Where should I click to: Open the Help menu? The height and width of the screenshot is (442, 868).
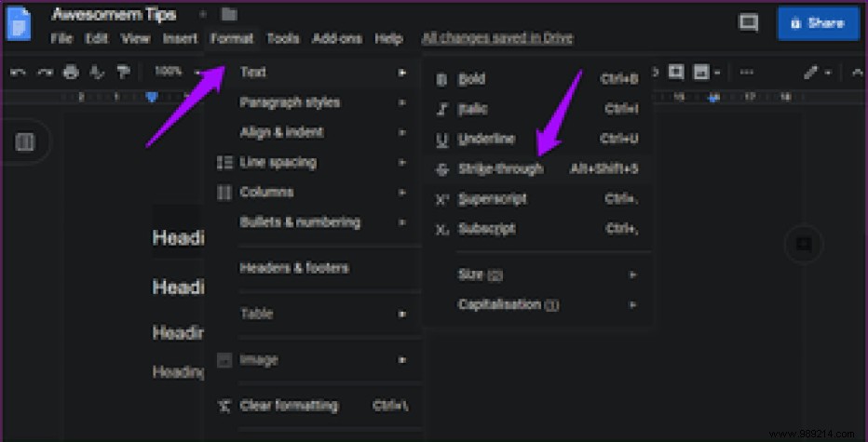tap(388, 38)
